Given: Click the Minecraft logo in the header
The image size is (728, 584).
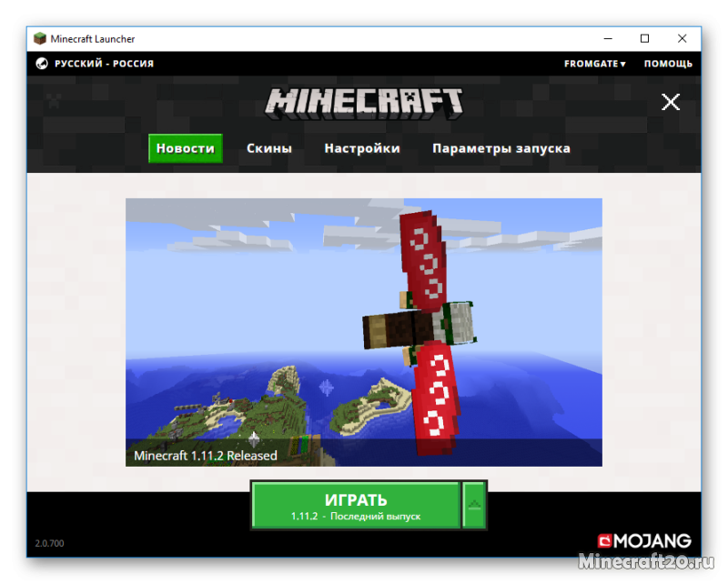Looking at the screenshot, I should coord(364,101).
